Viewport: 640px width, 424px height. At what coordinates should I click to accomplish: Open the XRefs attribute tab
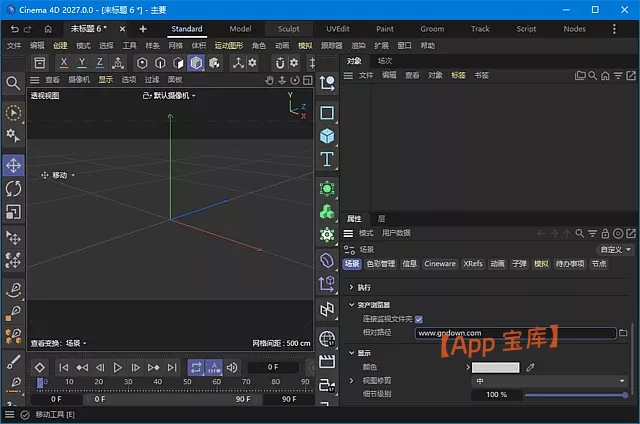tap(473, 264)
